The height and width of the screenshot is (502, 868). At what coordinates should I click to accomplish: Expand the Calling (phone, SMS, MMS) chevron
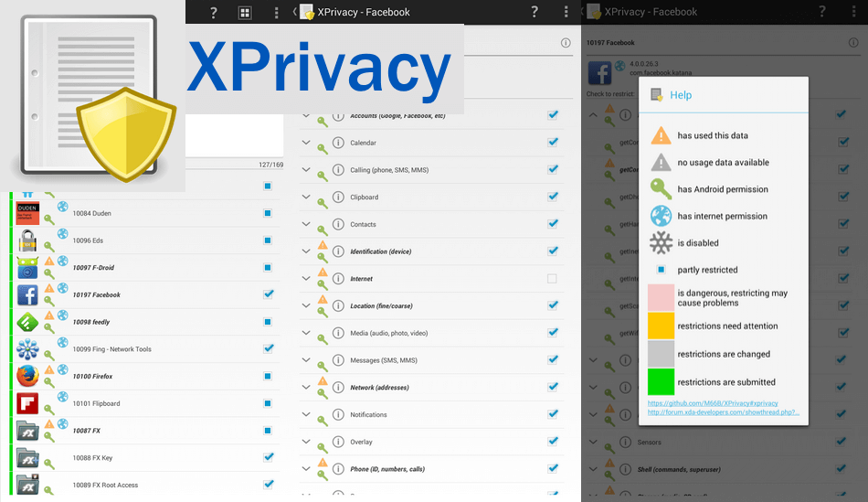pos(306,169)
